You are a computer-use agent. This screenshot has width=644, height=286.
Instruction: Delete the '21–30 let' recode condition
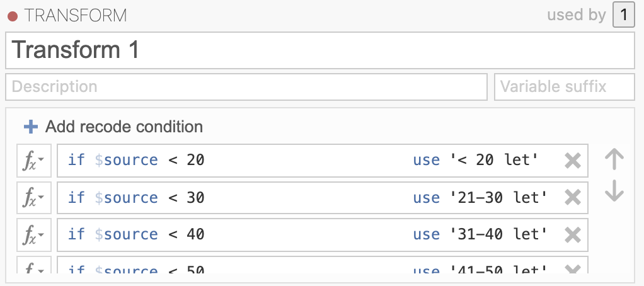tap(573, 198)
